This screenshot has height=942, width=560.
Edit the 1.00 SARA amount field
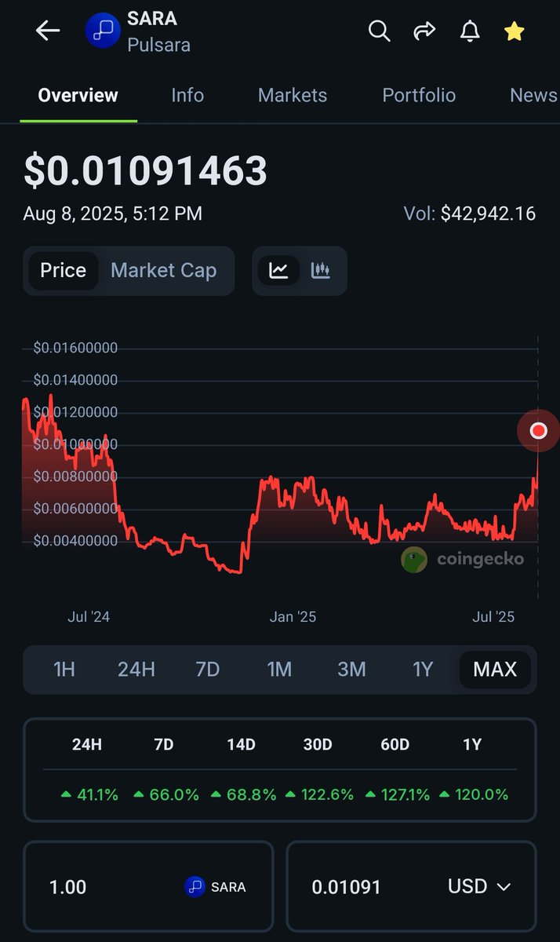pyautogui.click(x=148, y=887)
